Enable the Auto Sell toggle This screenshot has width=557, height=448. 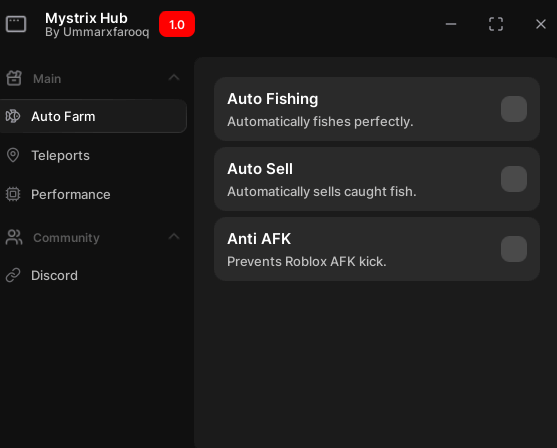coord(514,179)
